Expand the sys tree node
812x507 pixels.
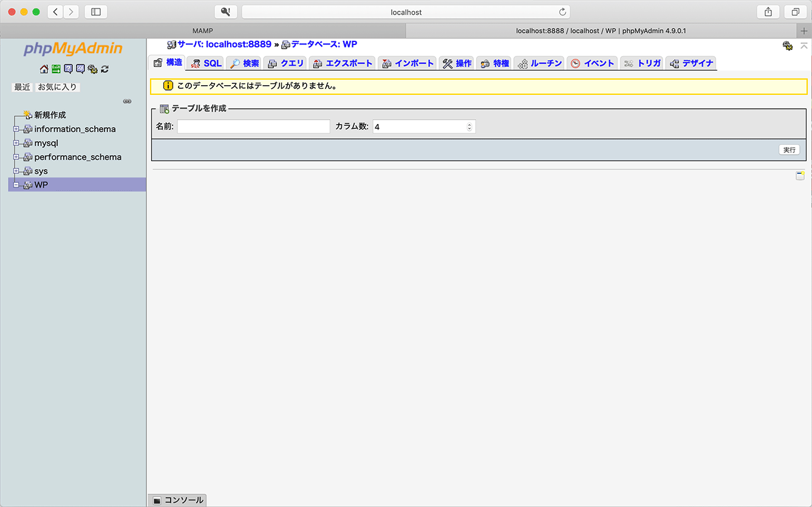[x=16, y=171]
